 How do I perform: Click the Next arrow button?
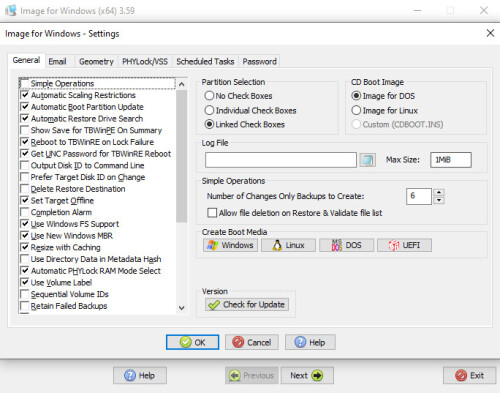[x=307, y=375]
